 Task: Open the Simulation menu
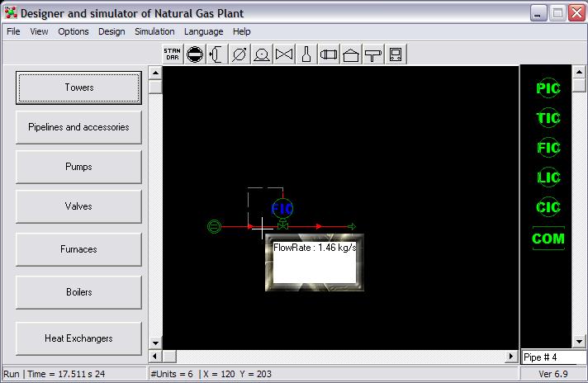coord(154,31)
